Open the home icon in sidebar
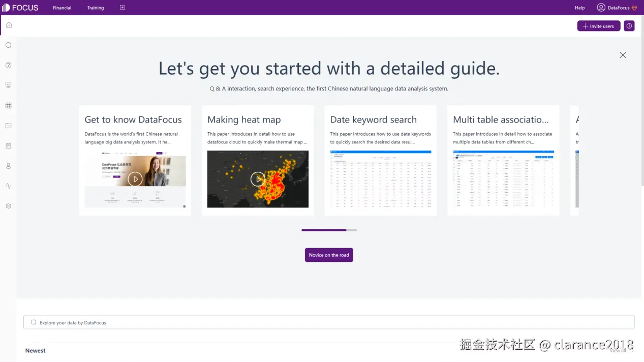The image size is (644, 362). tap(9, 25)
